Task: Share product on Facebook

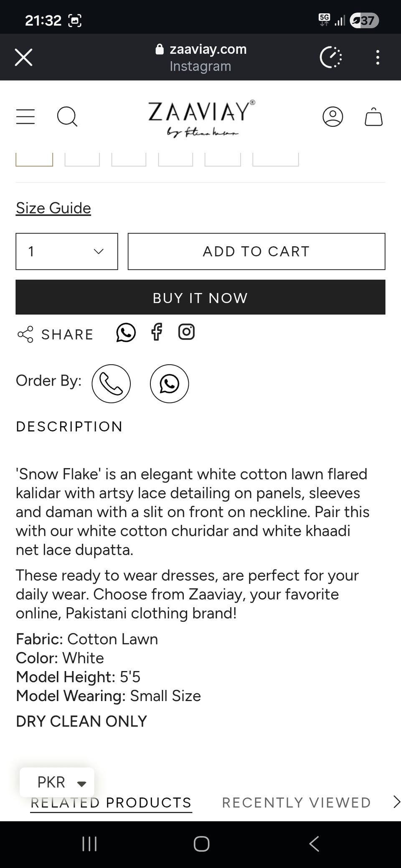Action: pos(157,332)
